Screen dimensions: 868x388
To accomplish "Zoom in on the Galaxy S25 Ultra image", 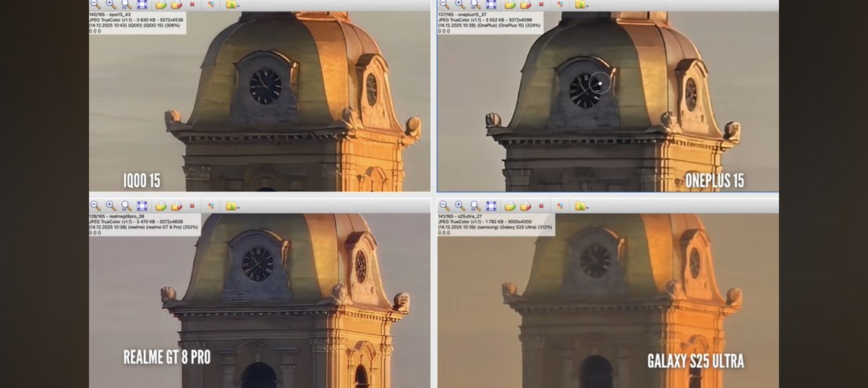I will (x=460, y=206).
